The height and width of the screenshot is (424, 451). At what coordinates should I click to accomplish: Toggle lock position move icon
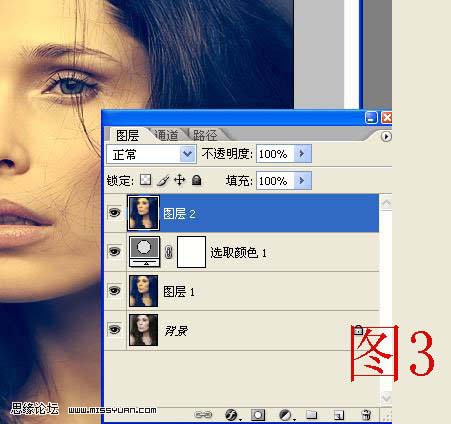coord(180,180)
